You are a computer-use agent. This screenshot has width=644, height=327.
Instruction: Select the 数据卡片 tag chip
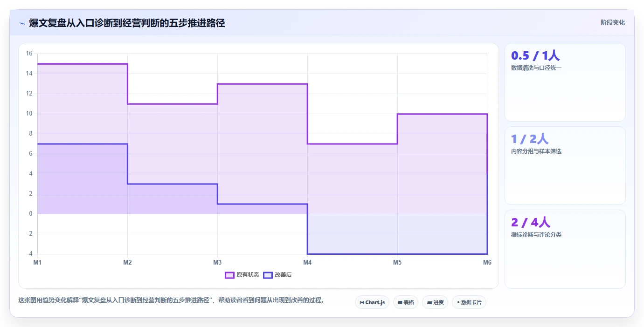(469, 302)
